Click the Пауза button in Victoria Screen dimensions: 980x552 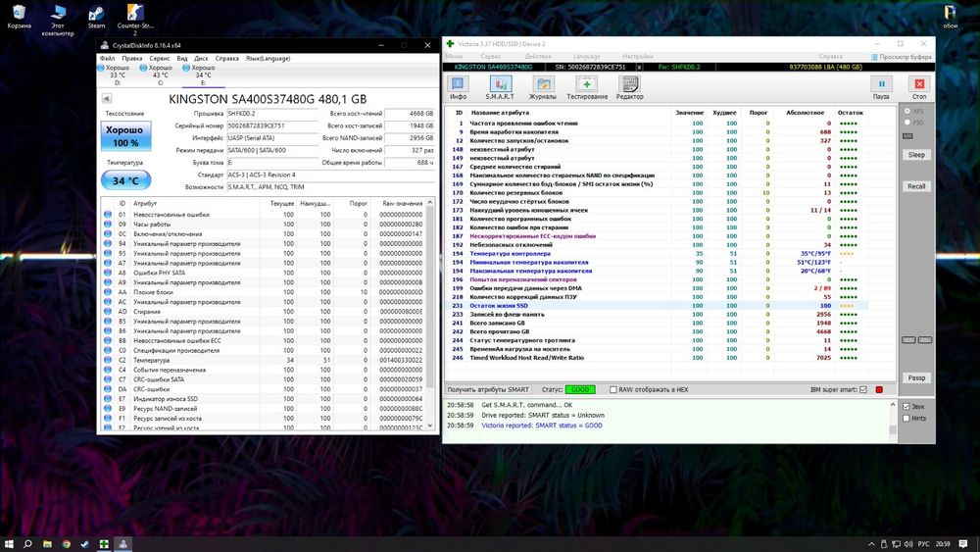tap(881, 87)
